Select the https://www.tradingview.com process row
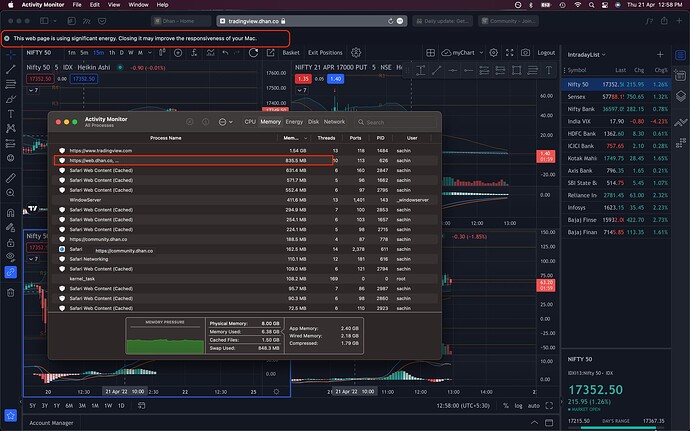 (246, 151)
